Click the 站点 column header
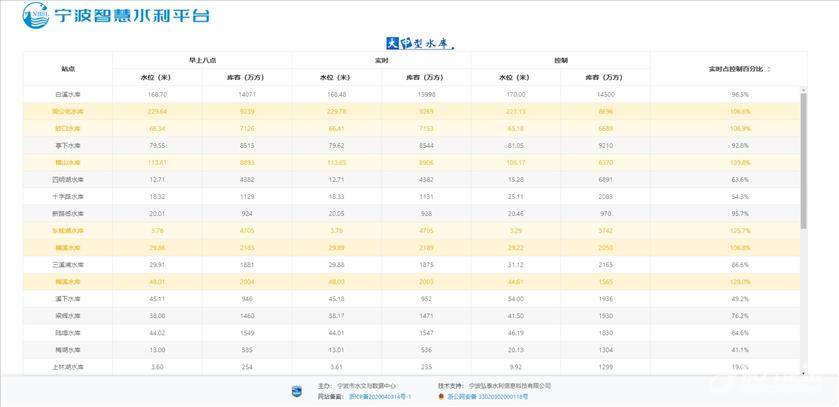Viewport: 839px width, 407px height. tap(67, 69)
